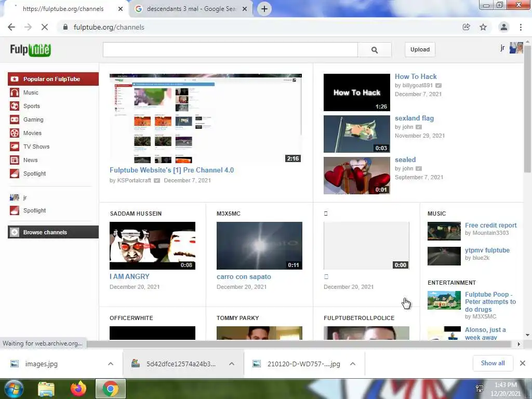Click the horizontal scrollbar right arrow
The image size is (532, 399).
[x=519, y=344]
